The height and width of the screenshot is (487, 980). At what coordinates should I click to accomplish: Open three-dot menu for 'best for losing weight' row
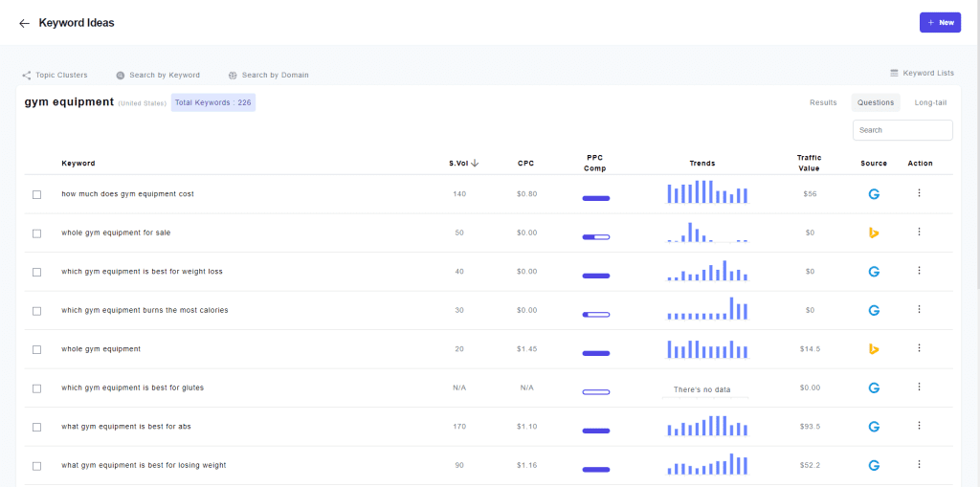click(x=919, y=464)
